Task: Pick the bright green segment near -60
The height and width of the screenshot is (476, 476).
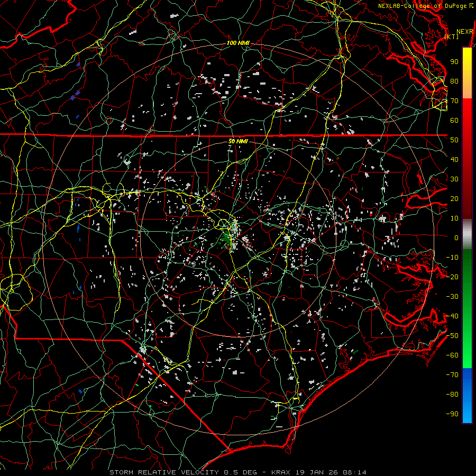Action: 467,355
